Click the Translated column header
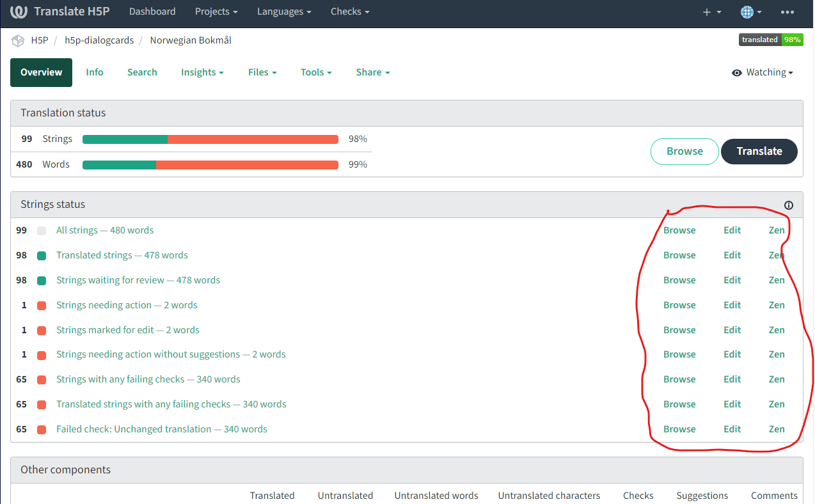815x504 pixels. point(273,496)
